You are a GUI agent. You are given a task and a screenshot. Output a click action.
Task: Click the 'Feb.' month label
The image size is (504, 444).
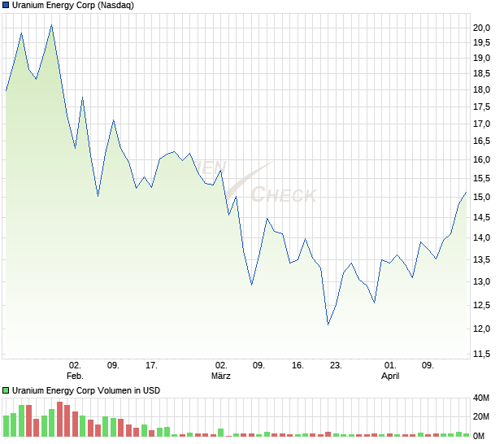(x=75, y=376)
